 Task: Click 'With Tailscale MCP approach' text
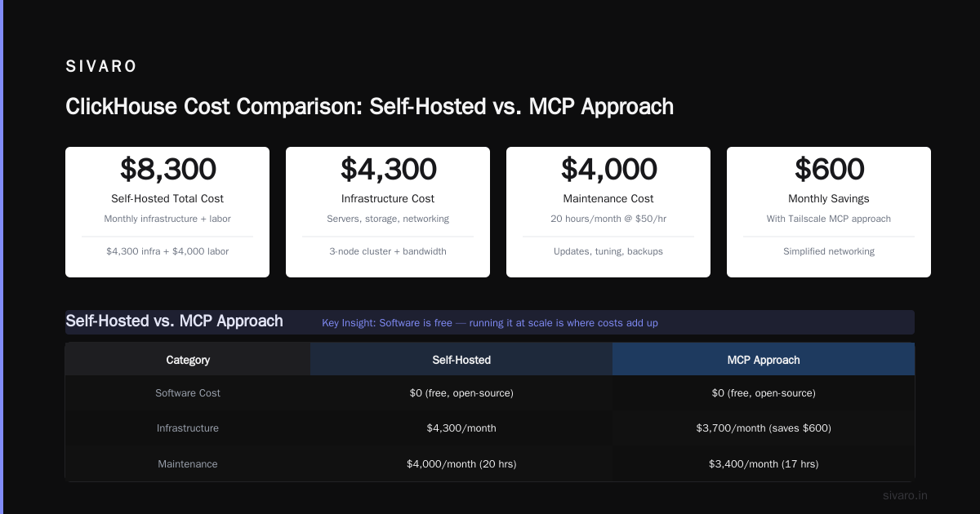[829, 219]
